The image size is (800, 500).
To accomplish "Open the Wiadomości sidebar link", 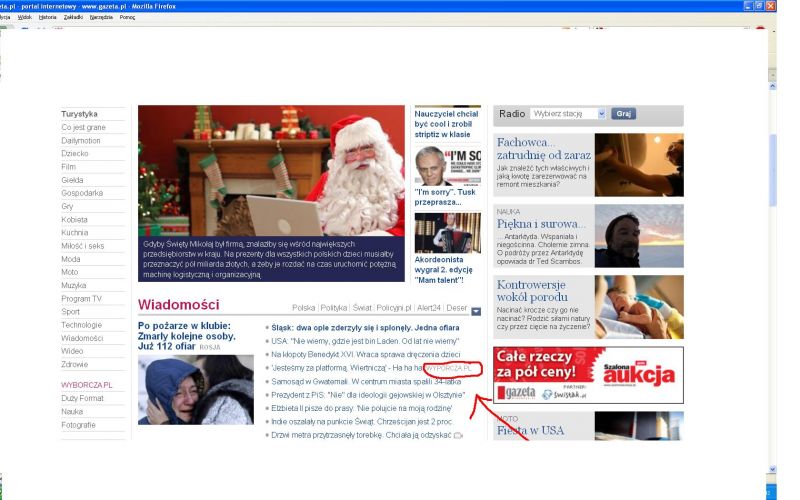I will [x=82, y=338].
